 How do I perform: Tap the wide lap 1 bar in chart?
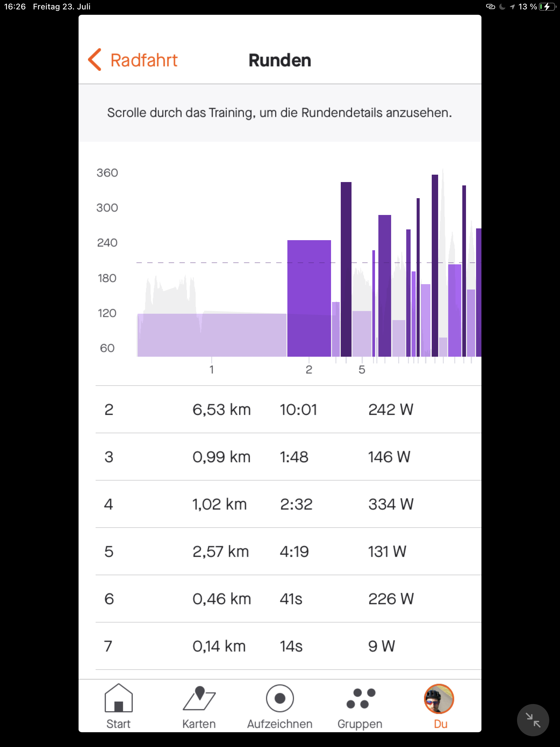click(x=212, y=335)
